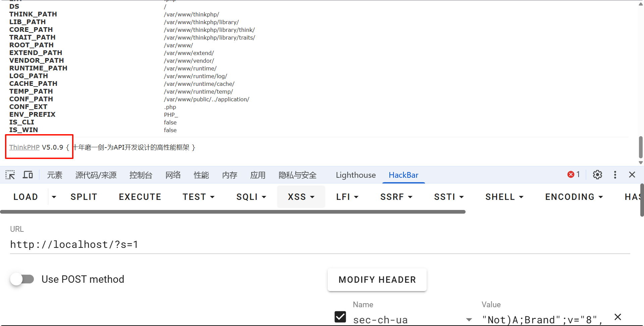Open DevTools more options menu
The height and width of the screenshot is (326, 644).
coord(615,175)
